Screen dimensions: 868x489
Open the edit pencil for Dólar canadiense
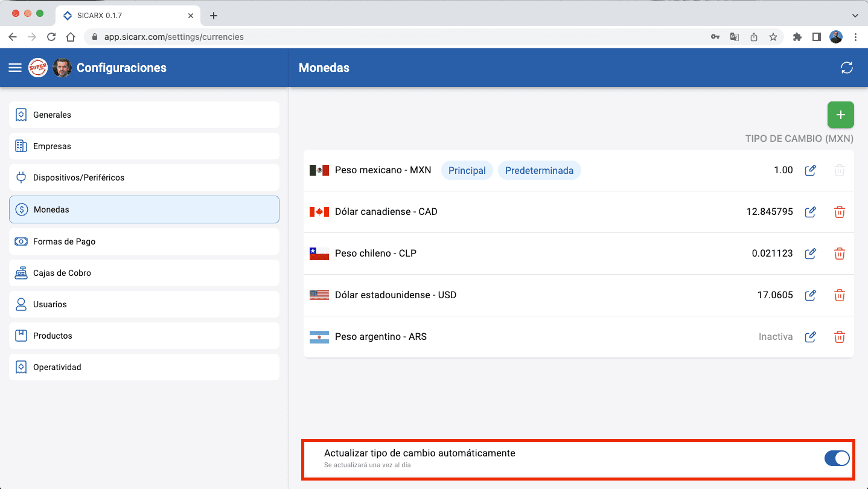click(x=810, y=212)
